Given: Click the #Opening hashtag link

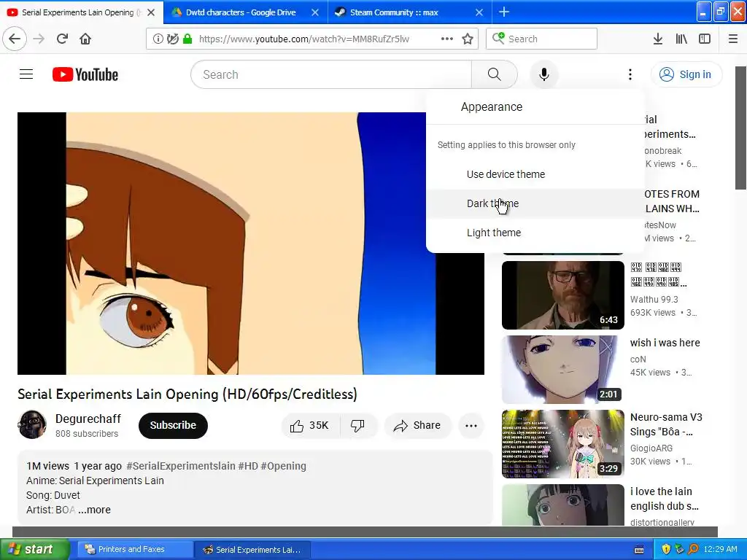Looking at the screenshot, I should (284, 466).
